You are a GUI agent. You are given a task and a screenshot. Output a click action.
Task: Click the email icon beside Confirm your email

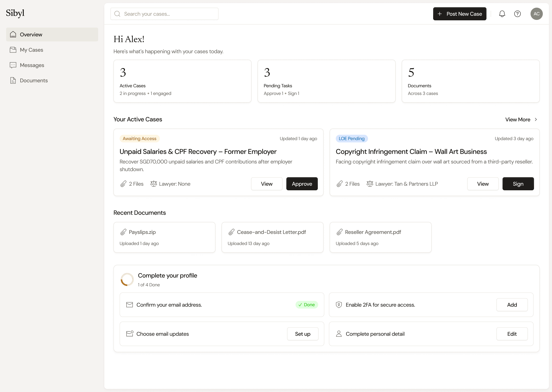click(129, 305)
